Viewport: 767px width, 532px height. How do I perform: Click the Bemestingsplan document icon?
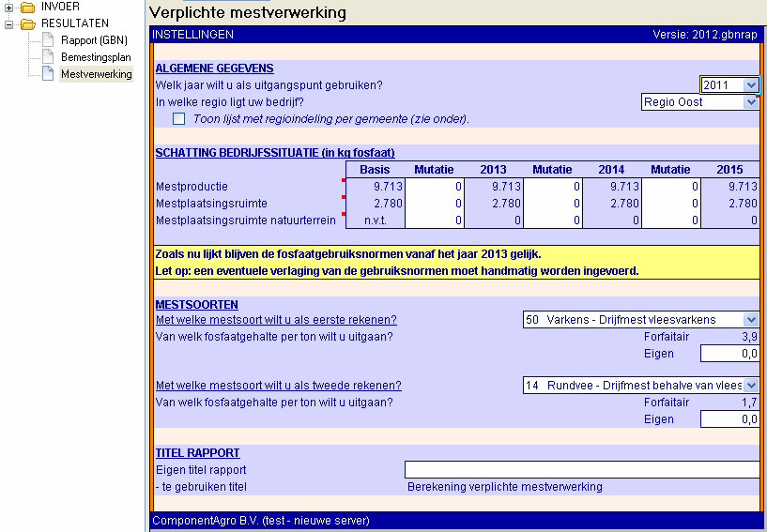tap(48, 57)
